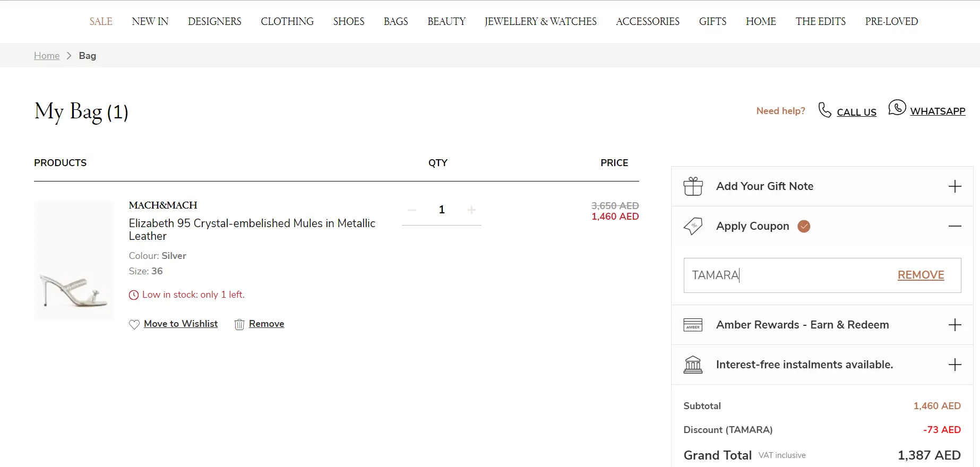Click the silver mules product thumbnail

(74, 261)
